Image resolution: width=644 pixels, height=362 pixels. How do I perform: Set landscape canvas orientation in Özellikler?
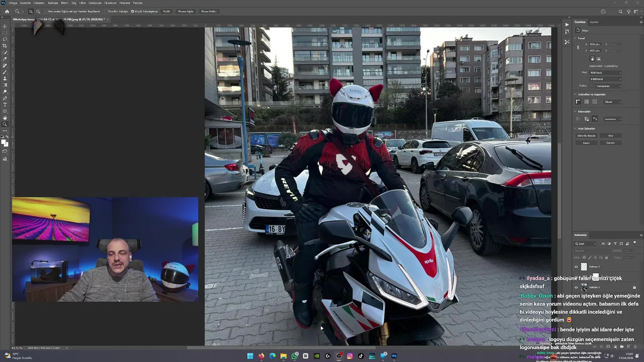(599, 58)
